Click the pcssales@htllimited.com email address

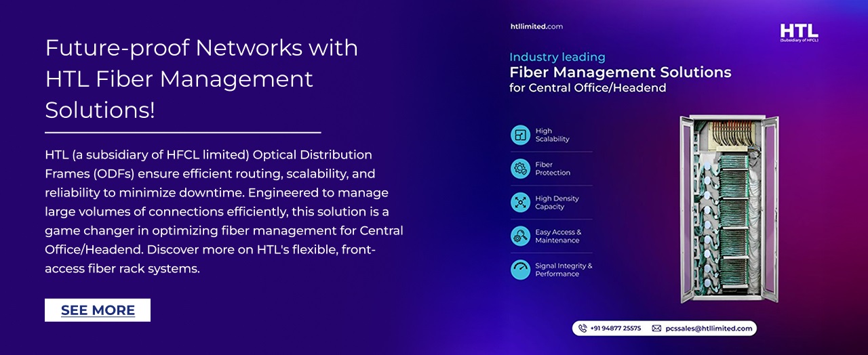point(709,328)
